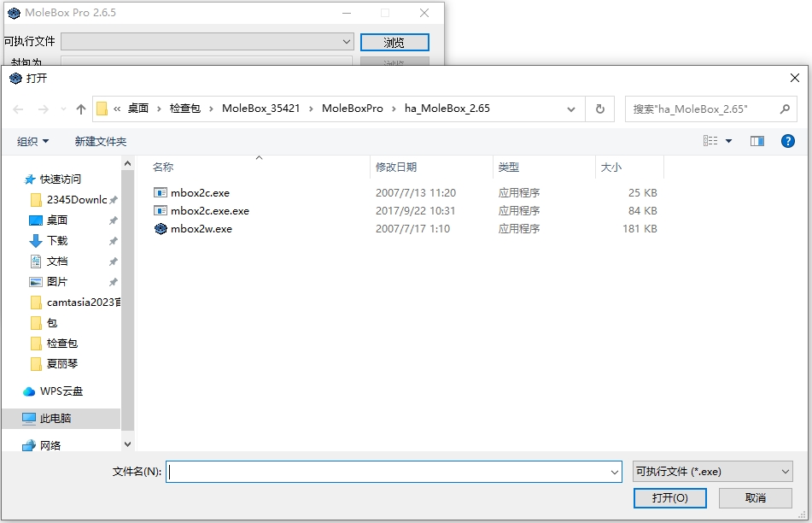Click the view layout icon

(x=710, y=141)
